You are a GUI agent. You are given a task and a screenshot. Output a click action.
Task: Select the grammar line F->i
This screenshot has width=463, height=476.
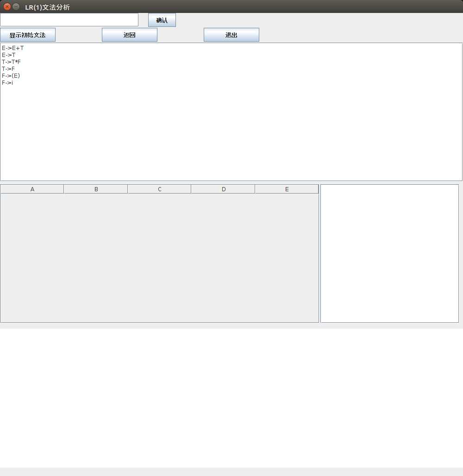7,83
